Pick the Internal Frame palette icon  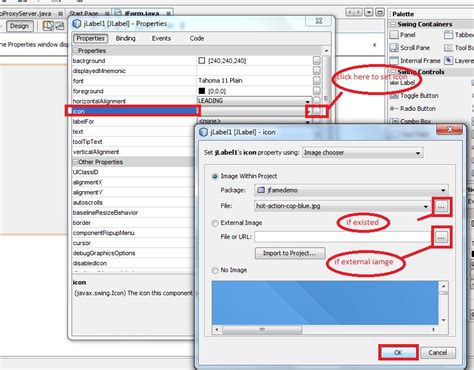394,61
